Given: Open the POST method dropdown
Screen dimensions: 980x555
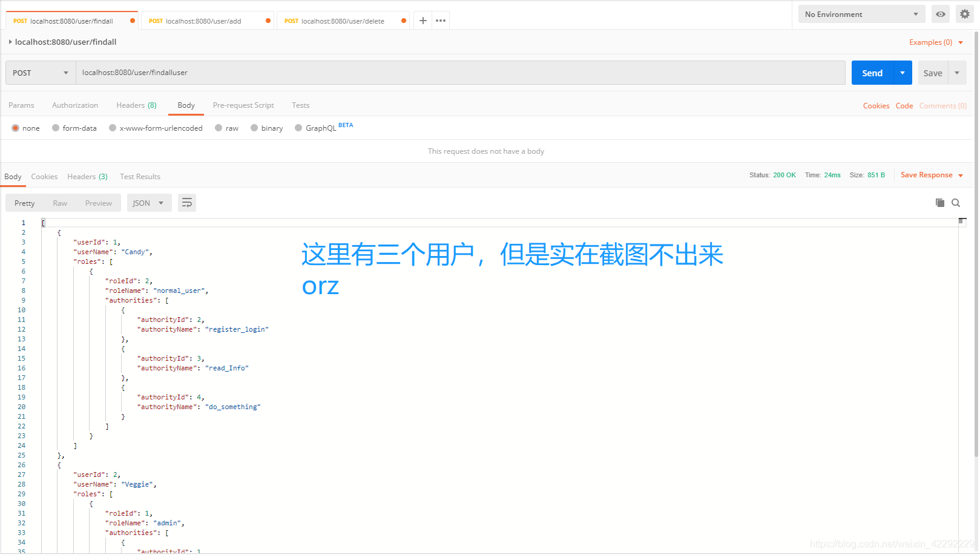Looking at the screenshot, I should coord(41,73).
